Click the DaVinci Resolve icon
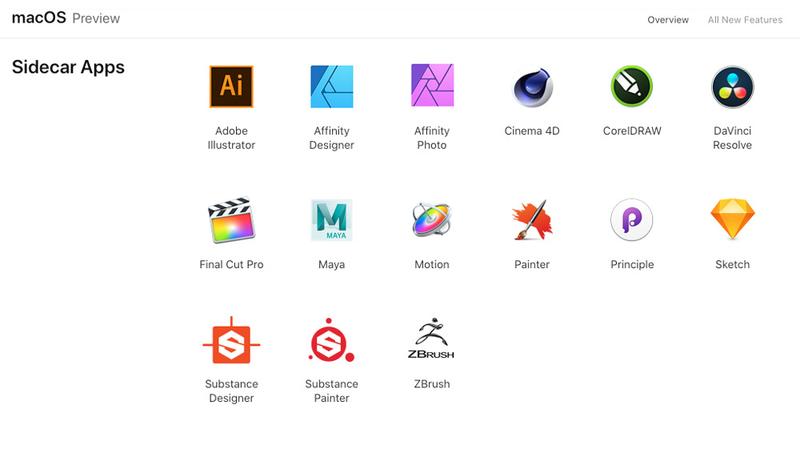This screenshot has height=450, width=800. click(732, 87)
